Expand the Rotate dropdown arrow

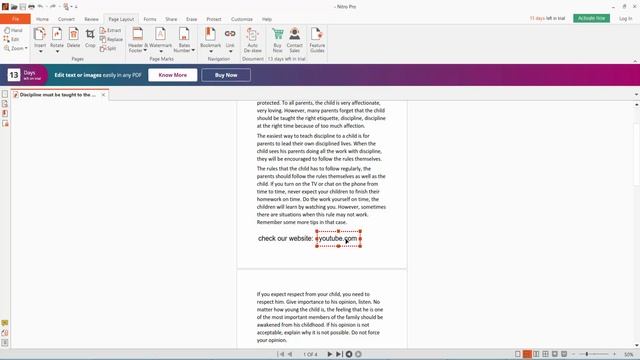[x=57, y=51]
